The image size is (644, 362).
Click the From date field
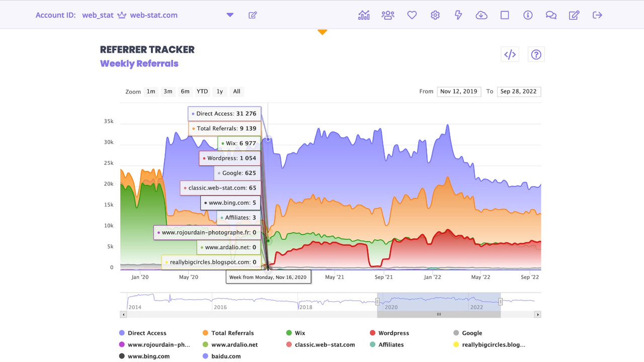click(x=459, y=92)
